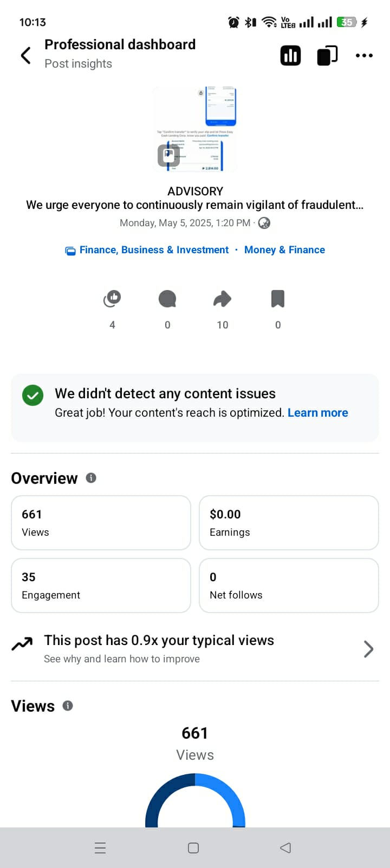390x868 pixels.
Task: Open the Finance, Business & Investment category
Action: (154, 250)
